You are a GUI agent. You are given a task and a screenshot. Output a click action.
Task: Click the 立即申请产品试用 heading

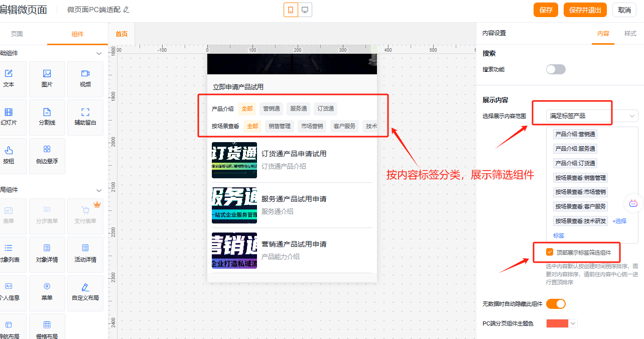(238, 87)
